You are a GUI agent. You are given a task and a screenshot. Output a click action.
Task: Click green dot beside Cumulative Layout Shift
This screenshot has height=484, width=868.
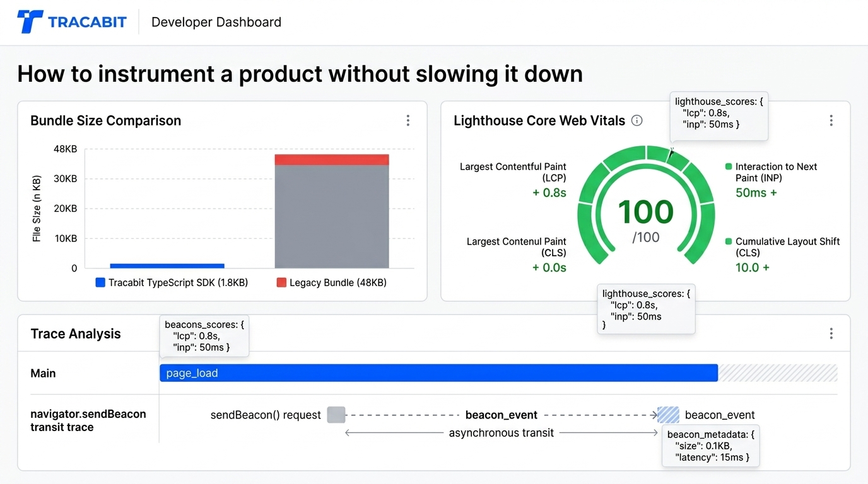point(729,241)
